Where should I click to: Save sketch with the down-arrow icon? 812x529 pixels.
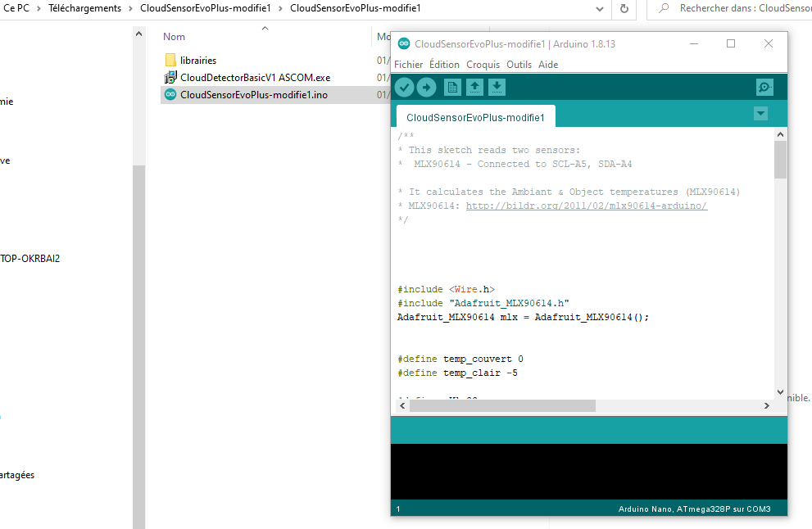pyautogui.click(x=497, y=88)
